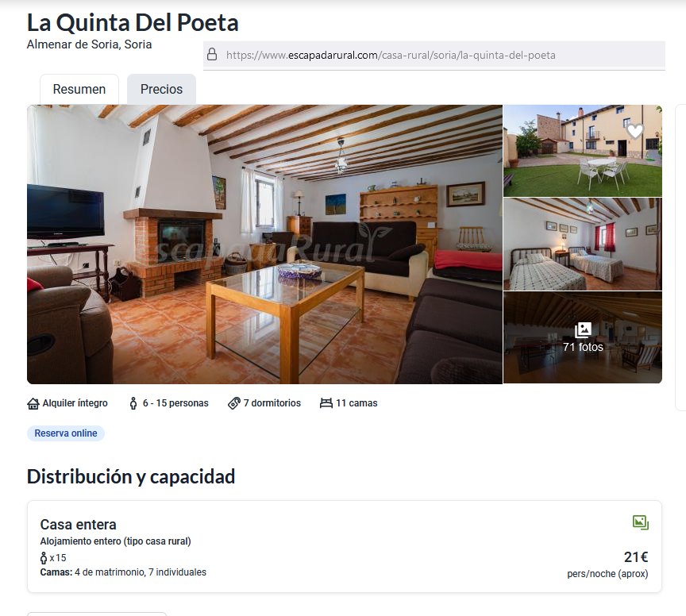The width and height of the screenshot is (686, 616).
Task: Open the main living room photo
Action: [264, 244]
